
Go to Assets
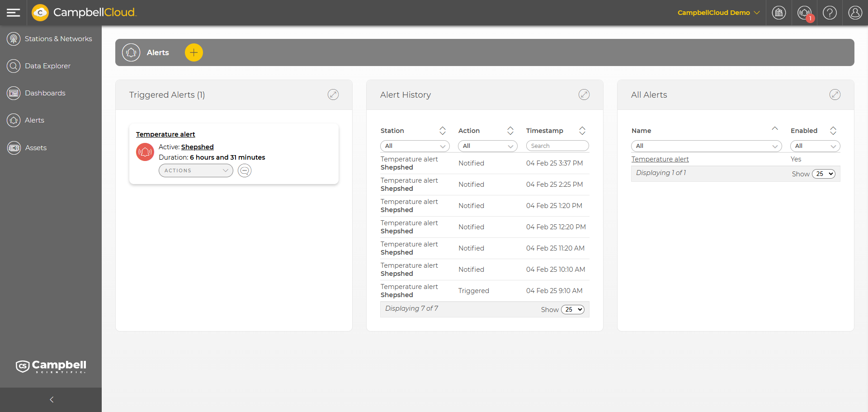[x=36, y=148]
